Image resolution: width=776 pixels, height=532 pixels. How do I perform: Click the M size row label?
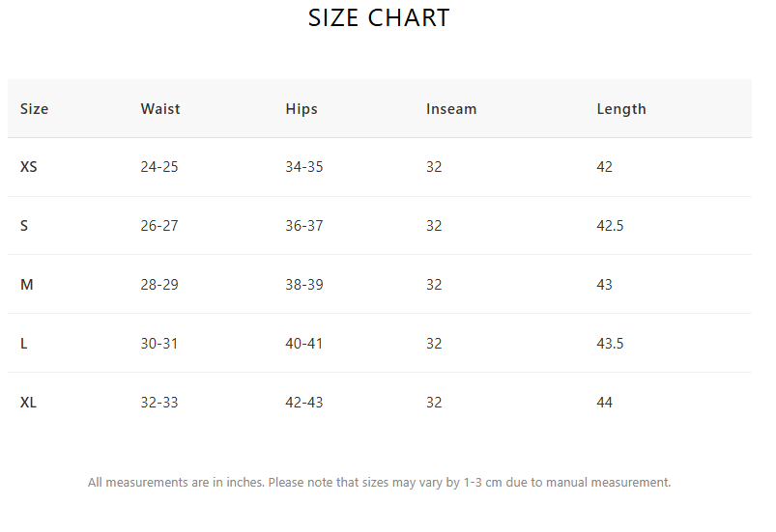[26, 284]
